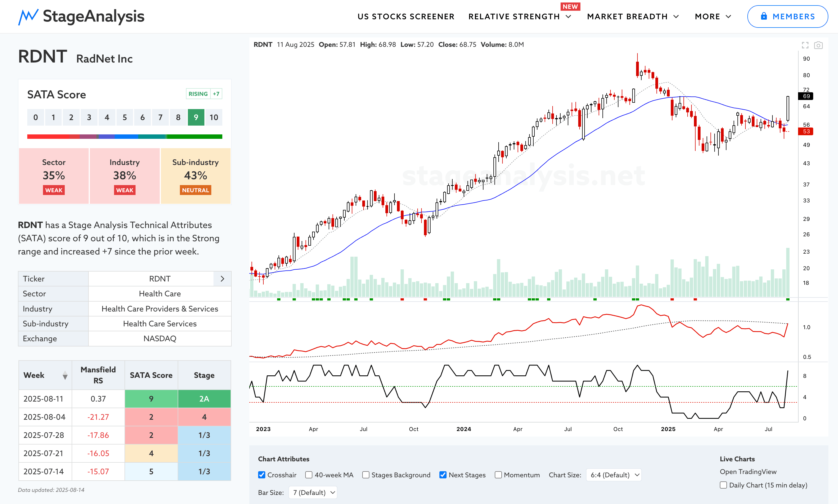This screenshot has width=838, height=504.
Task: Click the Sector 35% Weak card
Action: pyautogui.click(x=54, y=176)
